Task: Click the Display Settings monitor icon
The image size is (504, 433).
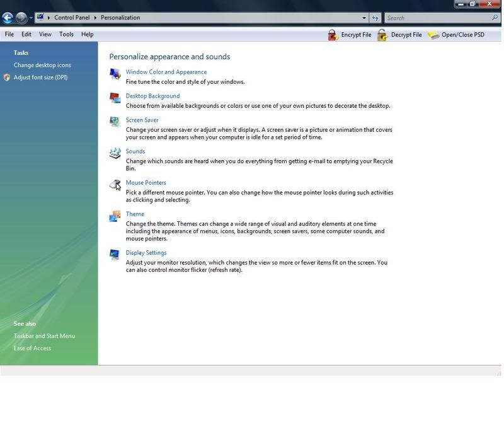Action: point(115,255)
